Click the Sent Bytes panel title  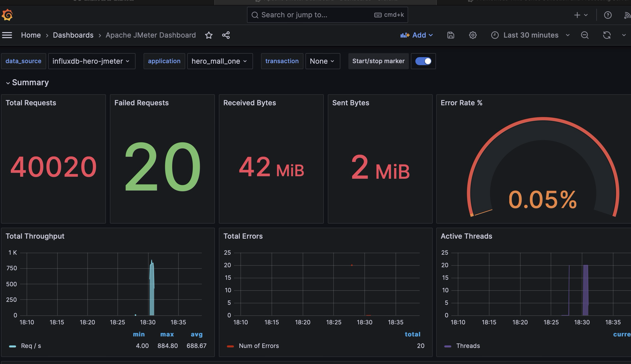351,103
